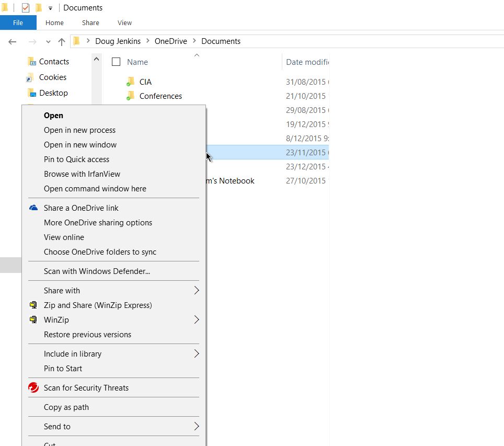The image size is (504, 446).
Task: Expand the Send to submenu
Action: (196, 426)
